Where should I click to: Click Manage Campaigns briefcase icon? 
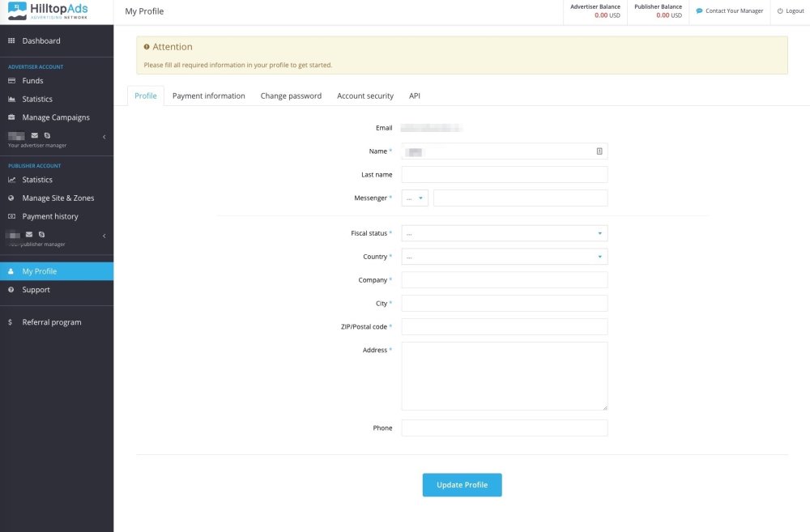click(x=11, y=117)
